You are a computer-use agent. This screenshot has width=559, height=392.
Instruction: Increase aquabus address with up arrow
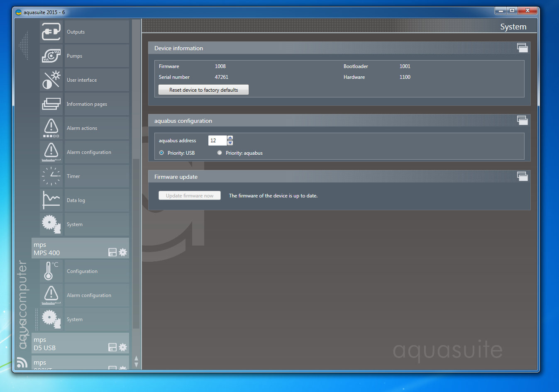pos(230,138)
